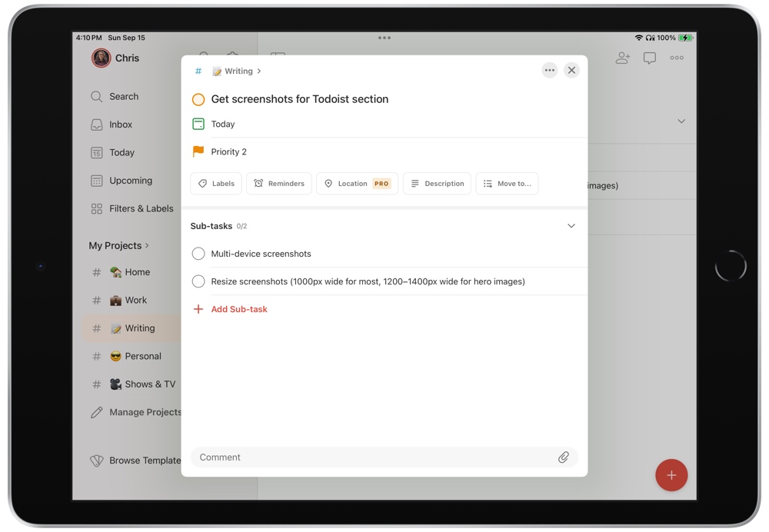Open Filters & Labels
This screenshot has height=532, width=769.
pyautogui.click(x=132, y=208)
